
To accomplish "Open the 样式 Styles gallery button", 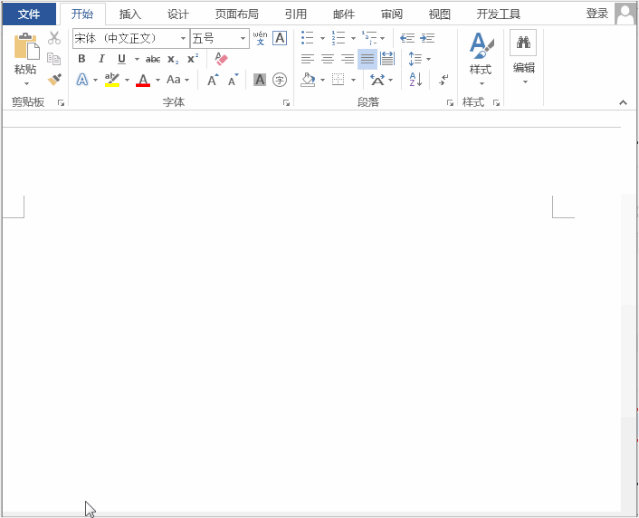I will (x=481, y=59).
